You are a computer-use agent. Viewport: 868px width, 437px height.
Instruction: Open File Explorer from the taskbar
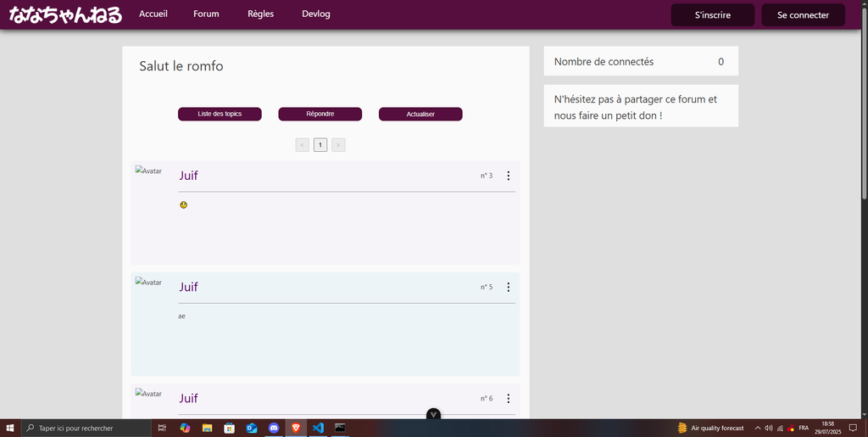207,429
